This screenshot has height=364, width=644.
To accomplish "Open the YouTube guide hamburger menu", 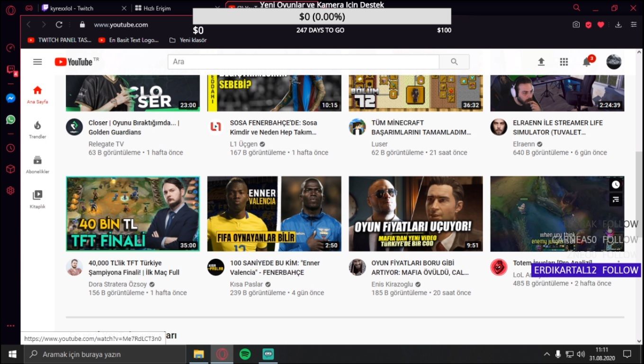I will tap(37, 62).
